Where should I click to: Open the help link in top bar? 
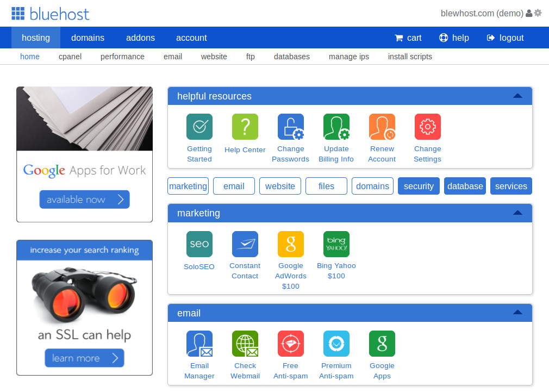pos(454,38)
